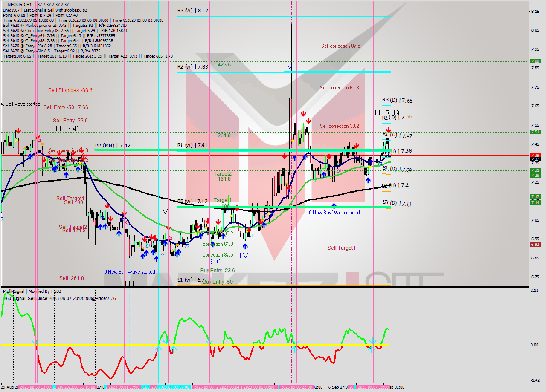Select the 'R2 (w) | 7.83' pivot label

193,67
